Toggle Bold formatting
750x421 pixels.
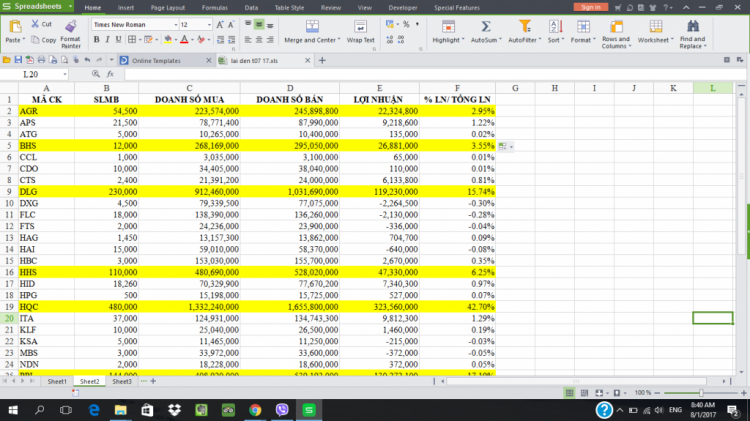[x=96, y=40]
